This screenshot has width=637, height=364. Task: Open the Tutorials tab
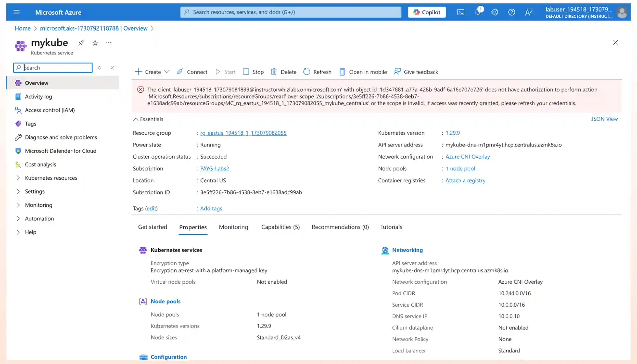pos(391,227)
